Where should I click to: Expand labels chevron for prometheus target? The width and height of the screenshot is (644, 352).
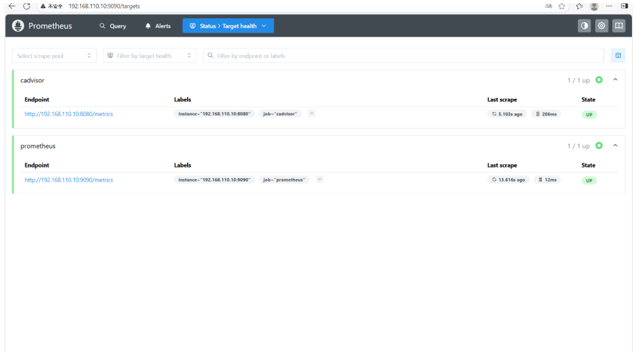pyautogui.click(x=319, y=179)
